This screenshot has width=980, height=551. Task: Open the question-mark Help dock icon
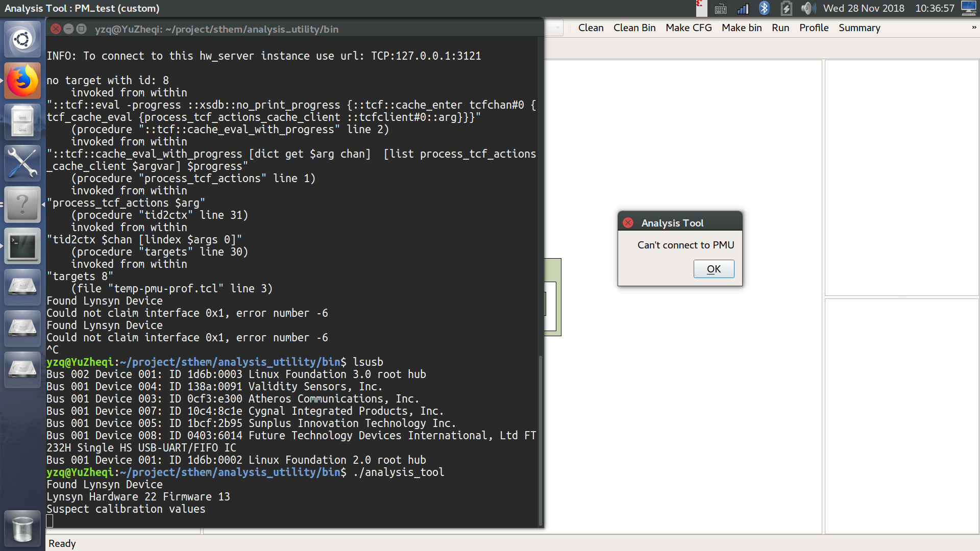click(22, 205)
